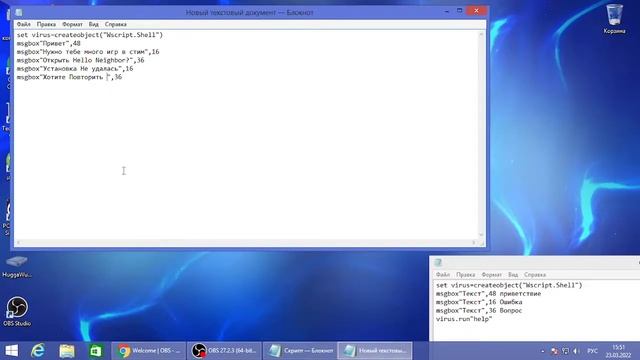
Task: Click the Notepad icon in small window title bar
Action: coord(438,262)
